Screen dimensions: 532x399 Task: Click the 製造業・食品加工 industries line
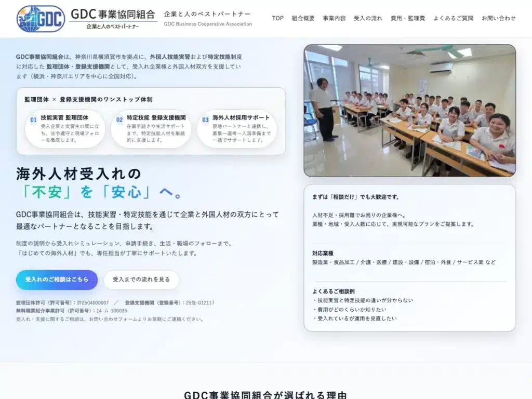pos(404,262)
